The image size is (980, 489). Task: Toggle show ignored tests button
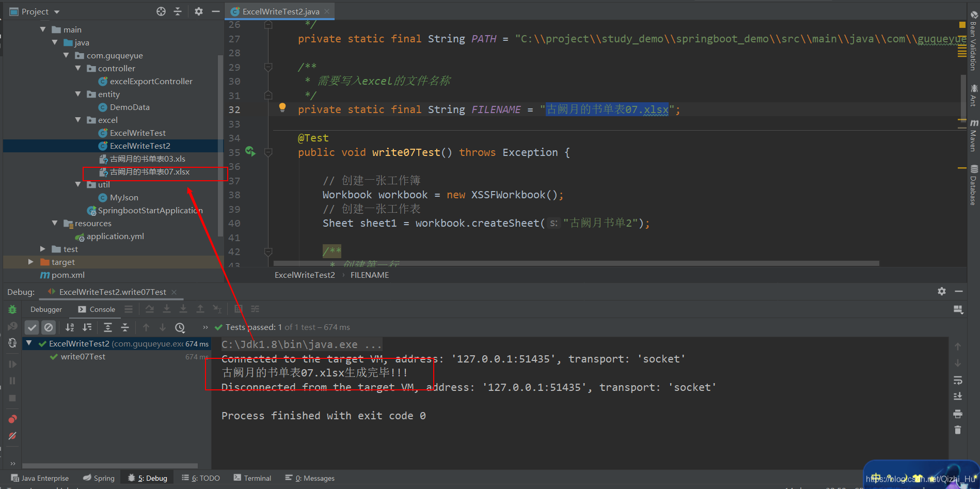coord(49,327)
